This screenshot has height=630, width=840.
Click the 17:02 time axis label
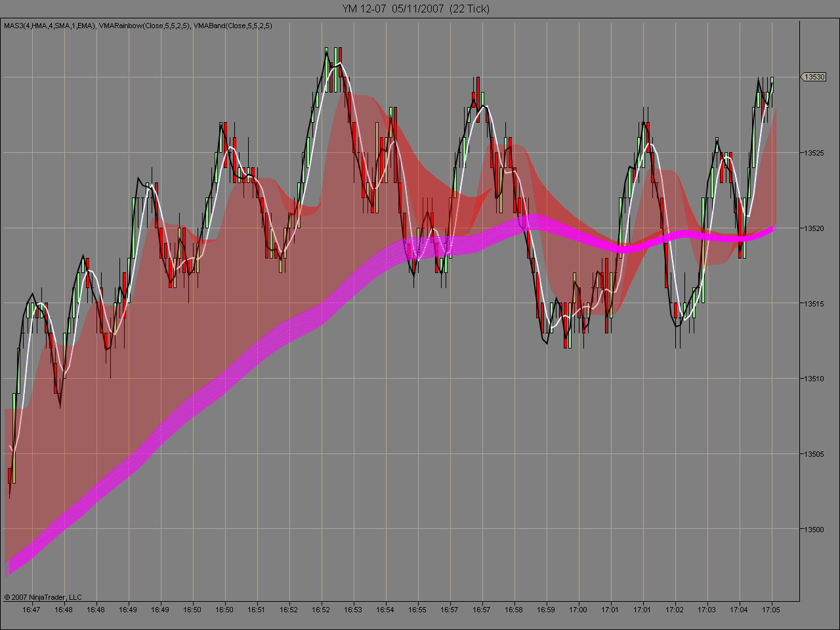click(675, 610)
